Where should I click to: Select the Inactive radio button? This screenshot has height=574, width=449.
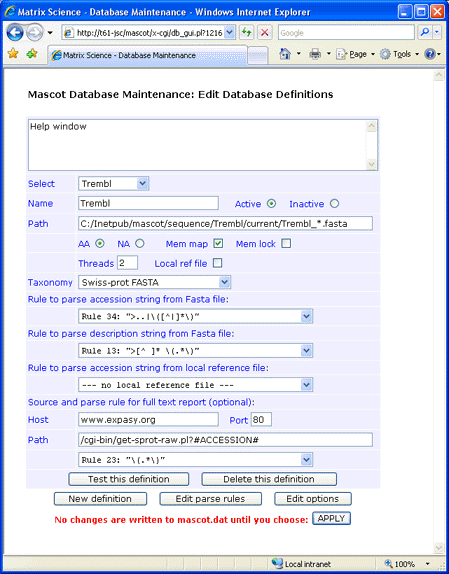[x=334, y=204]
